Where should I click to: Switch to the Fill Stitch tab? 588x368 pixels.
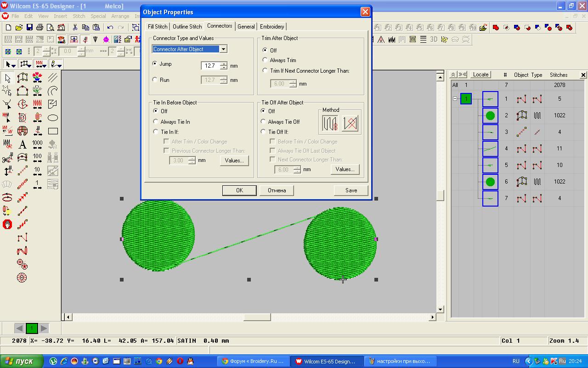(158, 27)
